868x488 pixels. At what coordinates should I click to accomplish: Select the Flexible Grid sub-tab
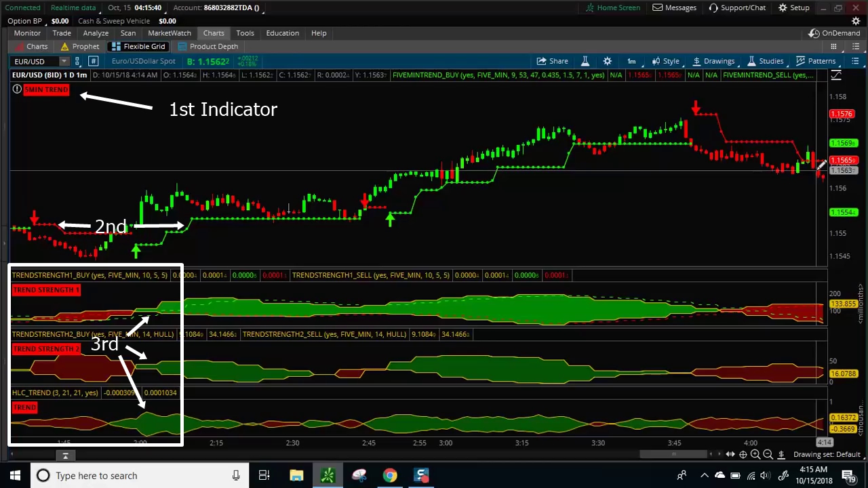138,46
